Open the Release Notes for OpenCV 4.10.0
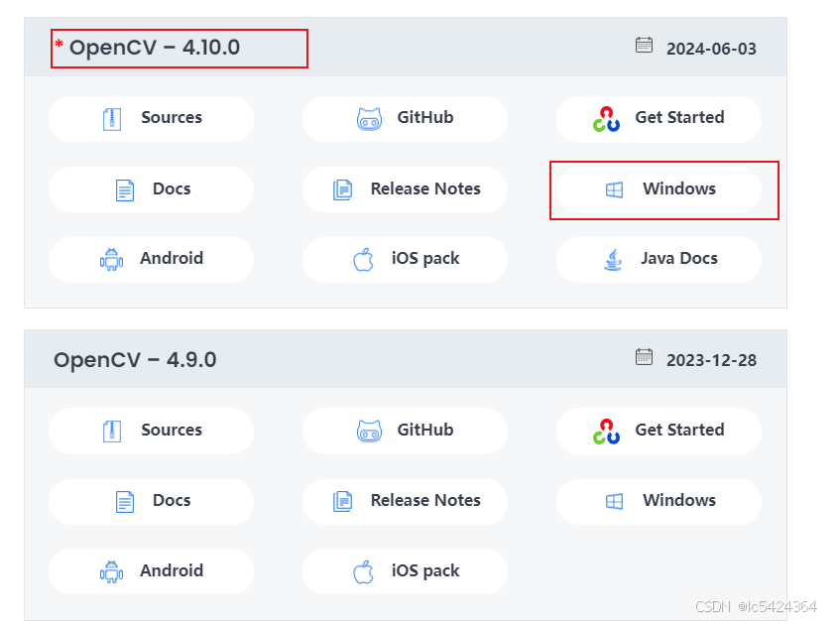 click(405, 188)
